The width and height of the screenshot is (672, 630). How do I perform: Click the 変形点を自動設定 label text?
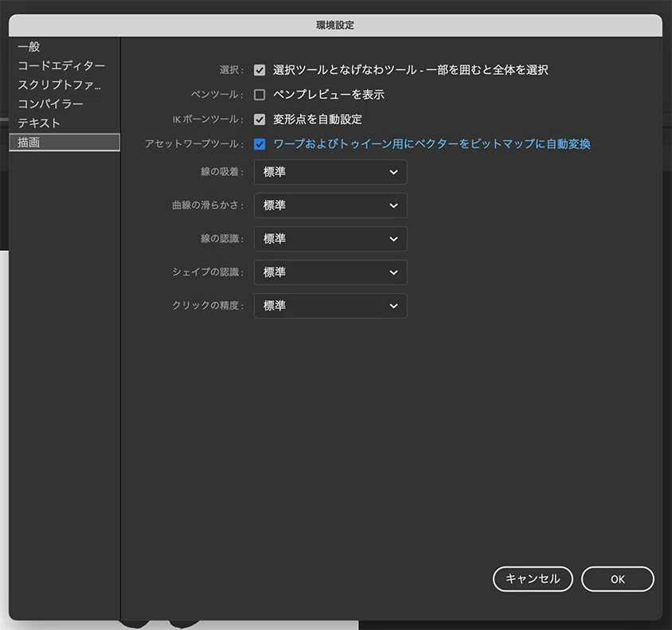(x=318, y=119)
